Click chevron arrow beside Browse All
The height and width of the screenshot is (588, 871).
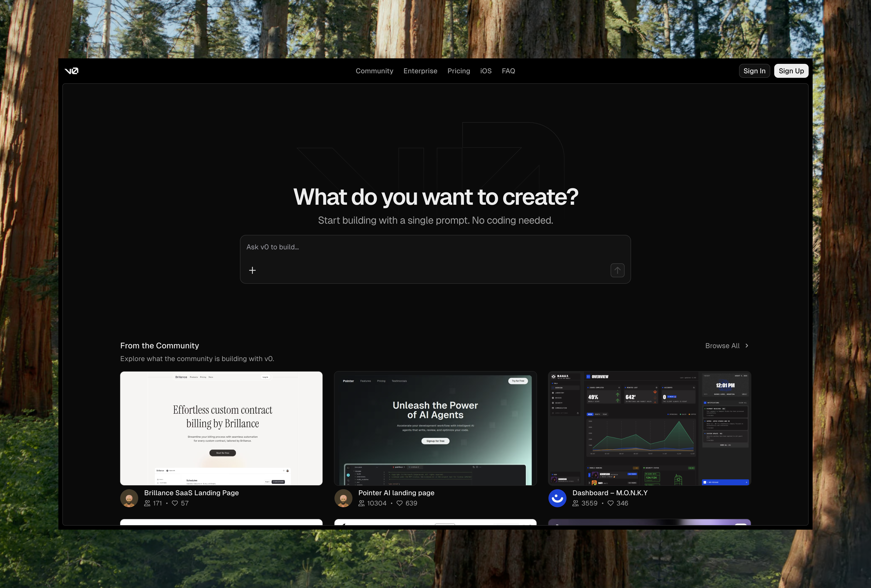[747, 346]
